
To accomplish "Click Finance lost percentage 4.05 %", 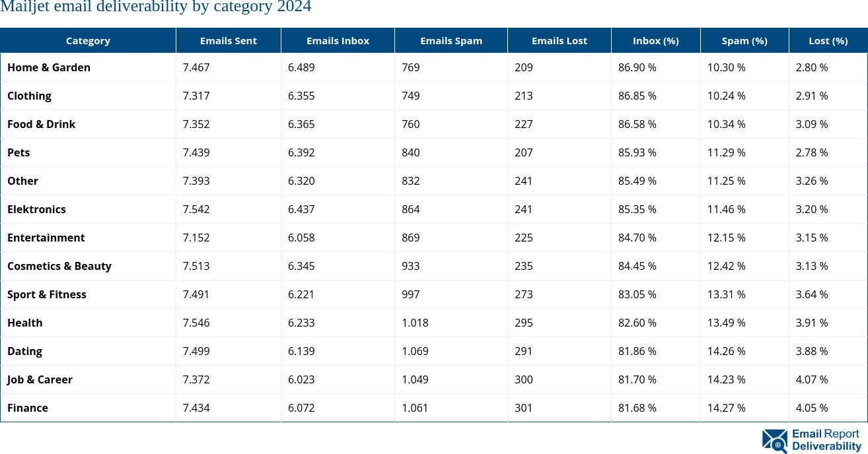I will [x=812, y=408].
